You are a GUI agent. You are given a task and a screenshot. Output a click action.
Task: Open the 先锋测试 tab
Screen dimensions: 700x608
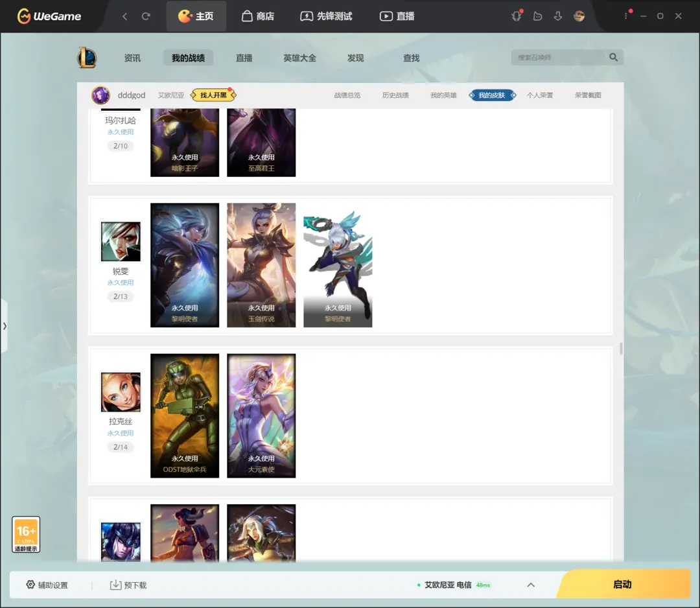(x=326, y=16)
